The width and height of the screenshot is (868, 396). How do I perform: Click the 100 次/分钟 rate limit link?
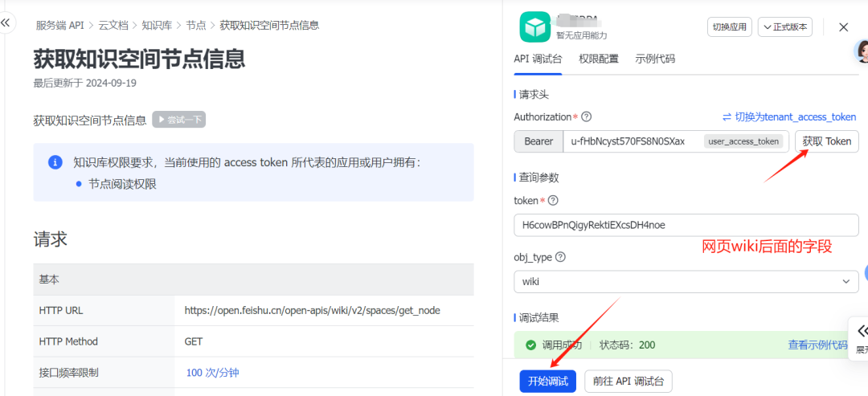tap(212, 373)
